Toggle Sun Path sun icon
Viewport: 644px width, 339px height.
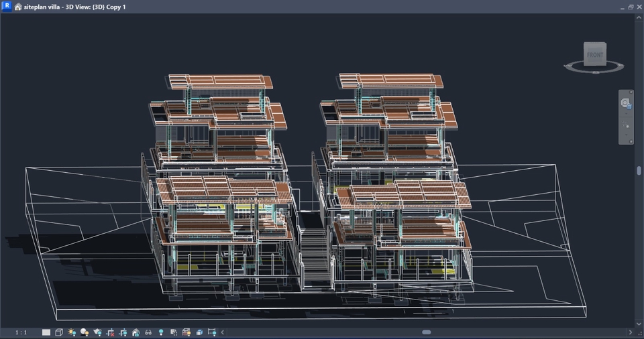click(72, 332)
